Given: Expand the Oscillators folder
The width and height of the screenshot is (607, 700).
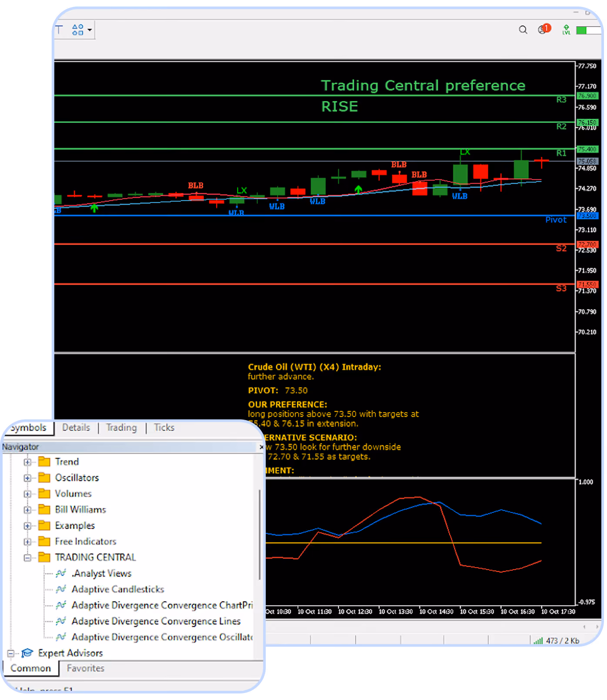Looking at the screenshot, I should tap(27, 478).
